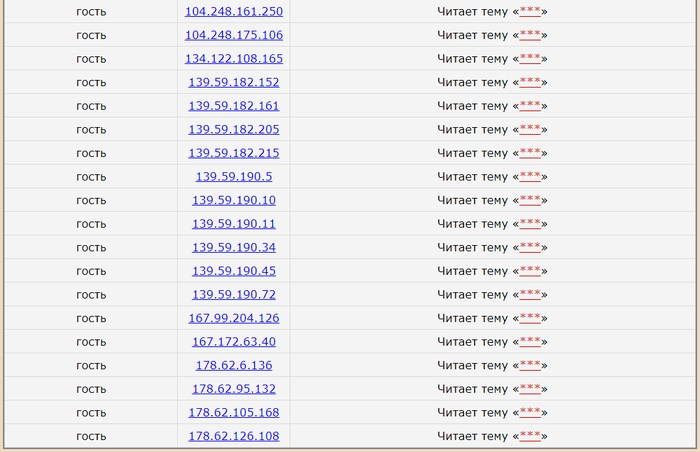Open the *** topic link for 178.62.105.168
Screen dimensions: 700x452
coord(530,413)
